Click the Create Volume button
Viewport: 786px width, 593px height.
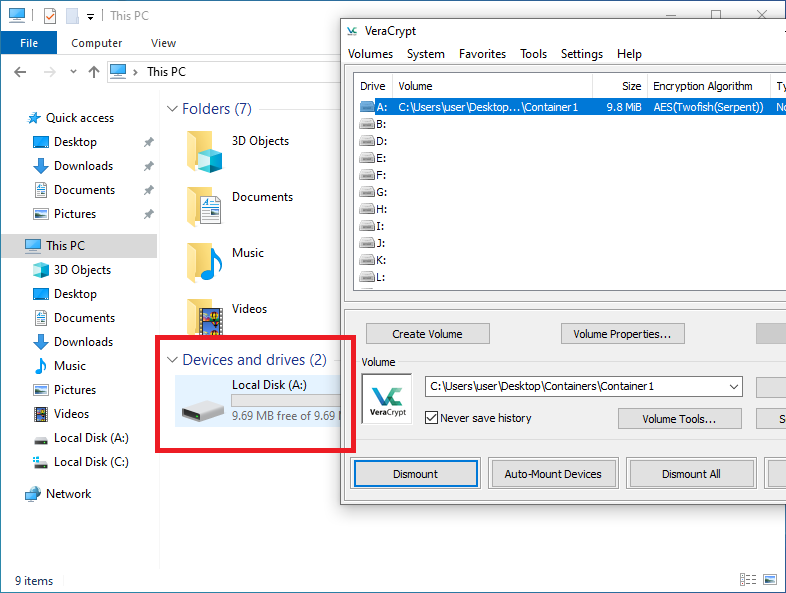[x=428, y=334]
